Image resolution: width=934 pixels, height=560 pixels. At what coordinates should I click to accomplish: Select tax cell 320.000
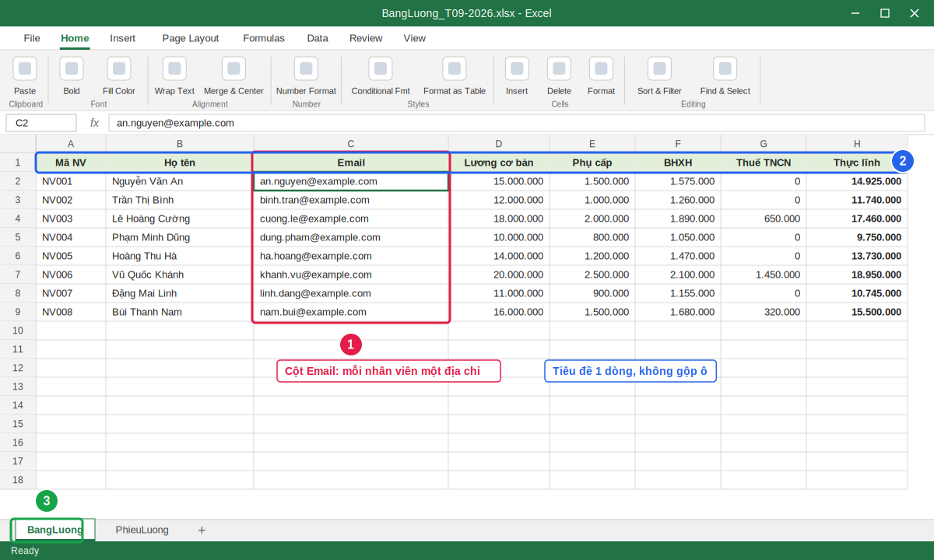[764, 312]
